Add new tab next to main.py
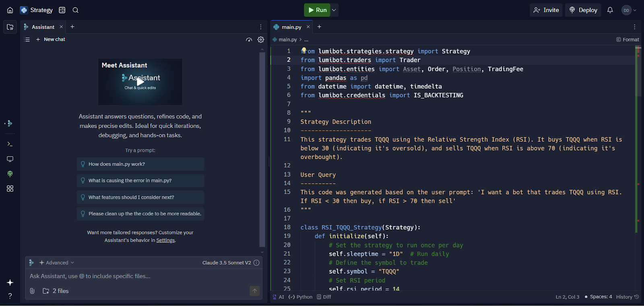644x306 pixels. pos(319,27)
